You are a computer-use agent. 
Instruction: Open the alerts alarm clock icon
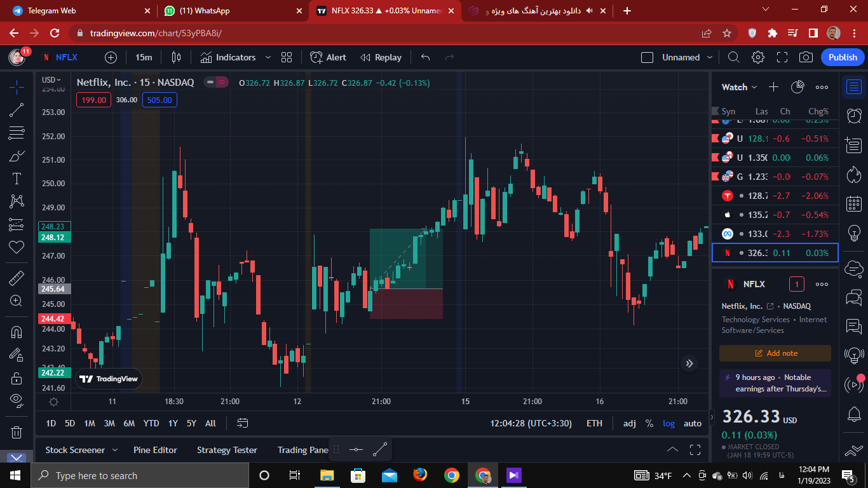pyautogui.click(x=854, y=116)
